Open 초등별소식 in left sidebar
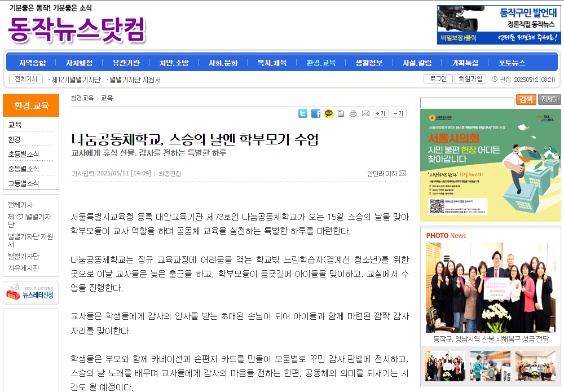This screenshot has height=392, width=564. click(24, 154)
